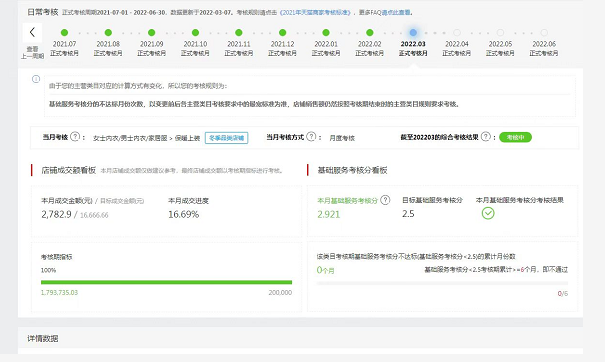Open help icon next to 综合考核结果
The width and height of the screenshot is (605, 362).
coord(486,136)
